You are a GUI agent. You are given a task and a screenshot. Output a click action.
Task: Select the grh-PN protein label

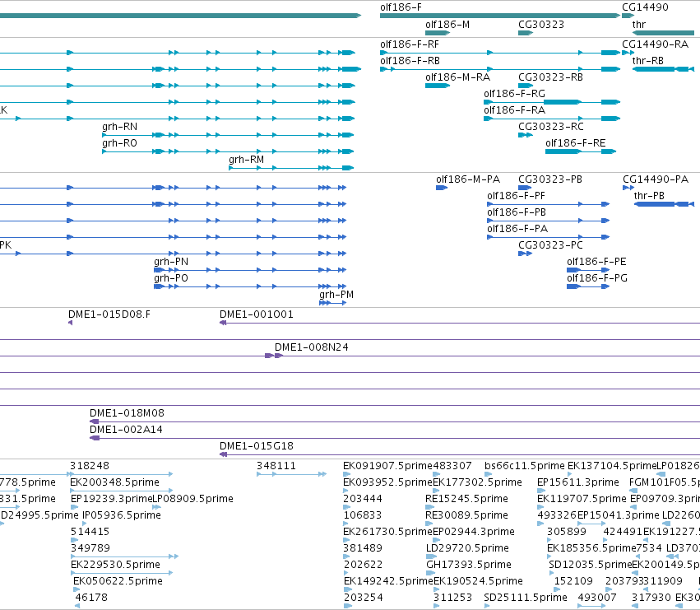coord(171,262)
